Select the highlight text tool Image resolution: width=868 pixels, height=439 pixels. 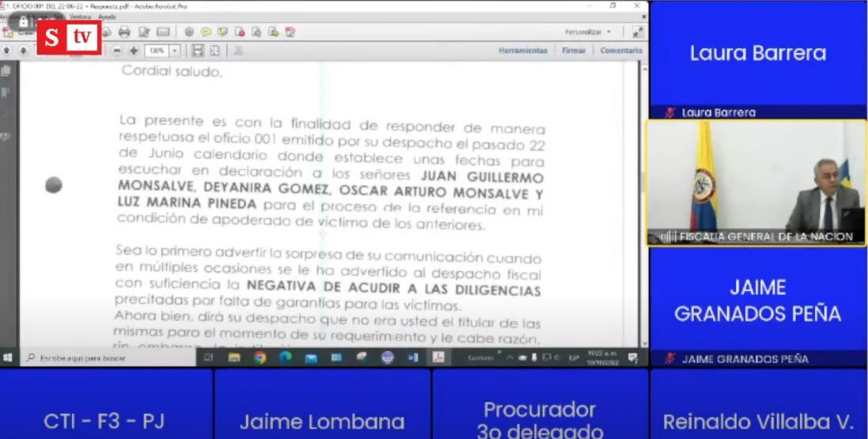click(x=222, y=32)
